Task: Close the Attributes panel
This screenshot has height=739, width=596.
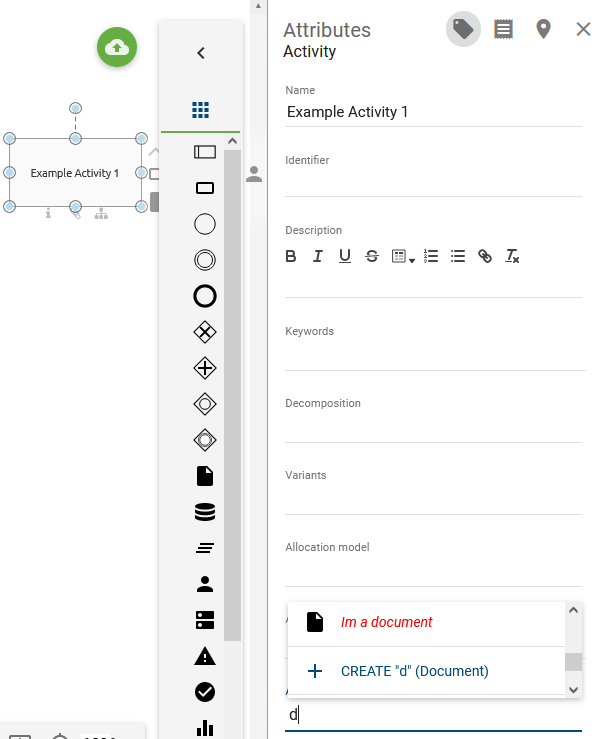Action: coord(583,29)
